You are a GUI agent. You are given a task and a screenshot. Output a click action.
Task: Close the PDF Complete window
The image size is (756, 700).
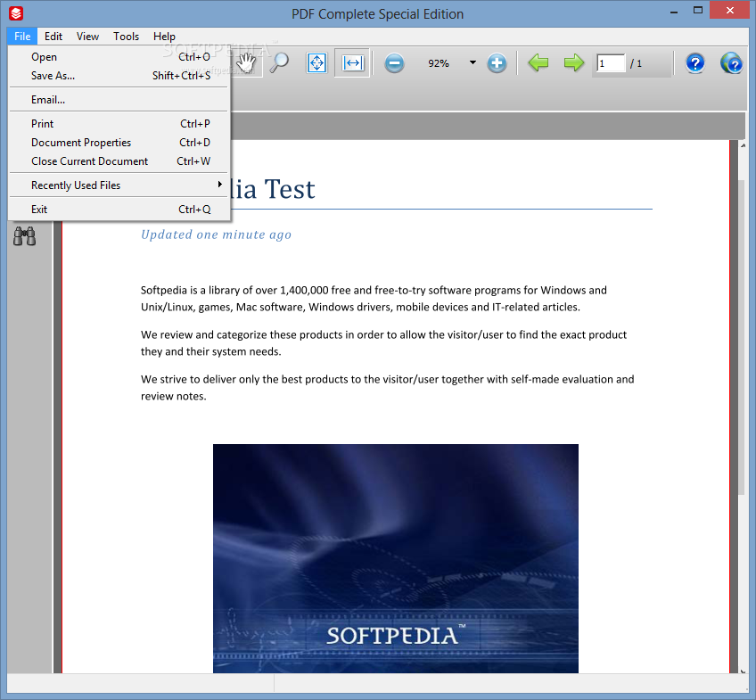click(730, 10)
